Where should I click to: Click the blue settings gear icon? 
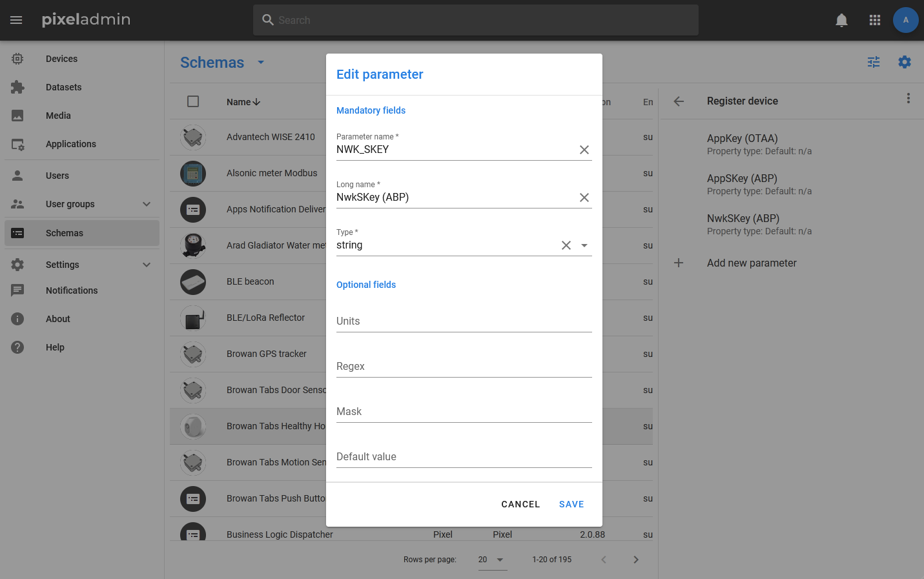[905, 62]
